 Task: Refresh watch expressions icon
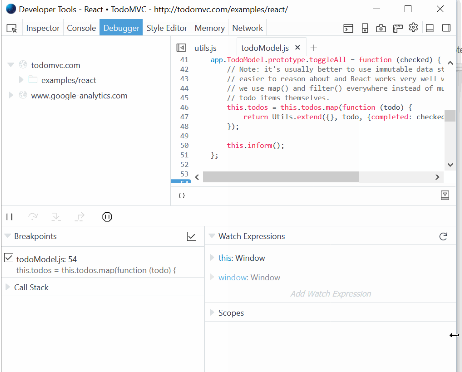(x=443, y=237)
